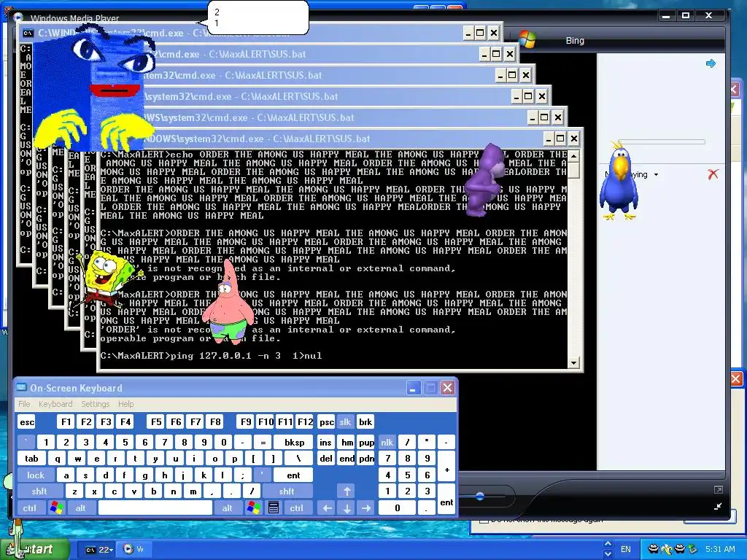Click the pup page up key
The height and width of the screenshot is (560, 747).
pos(366,443)
